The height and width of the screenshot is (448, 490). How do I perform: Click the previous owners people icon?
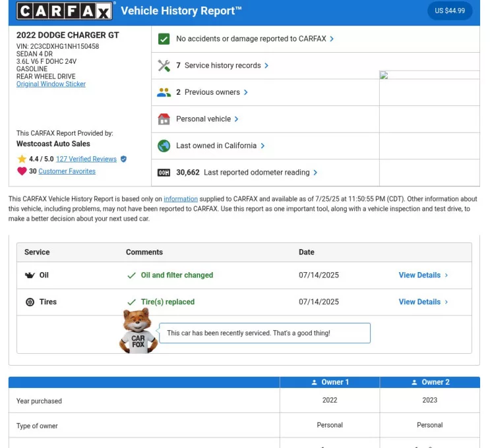click(164, 92)
